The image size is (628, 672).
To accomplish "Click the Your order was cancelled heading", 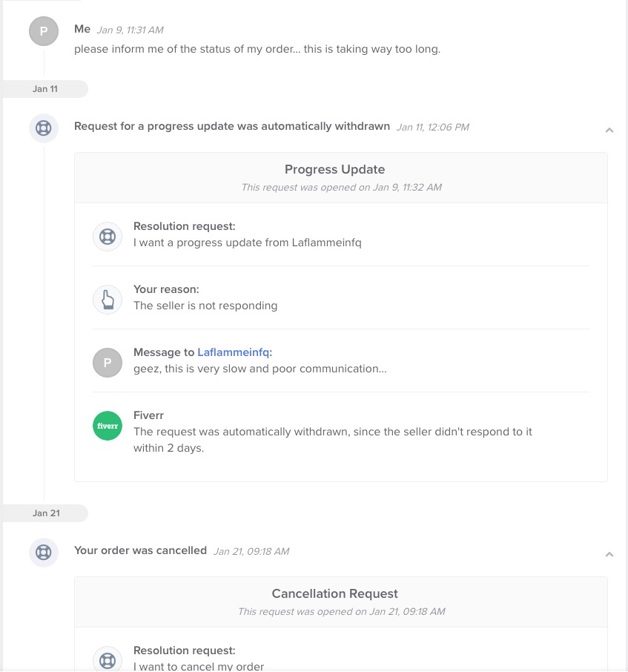I will 141,550.
